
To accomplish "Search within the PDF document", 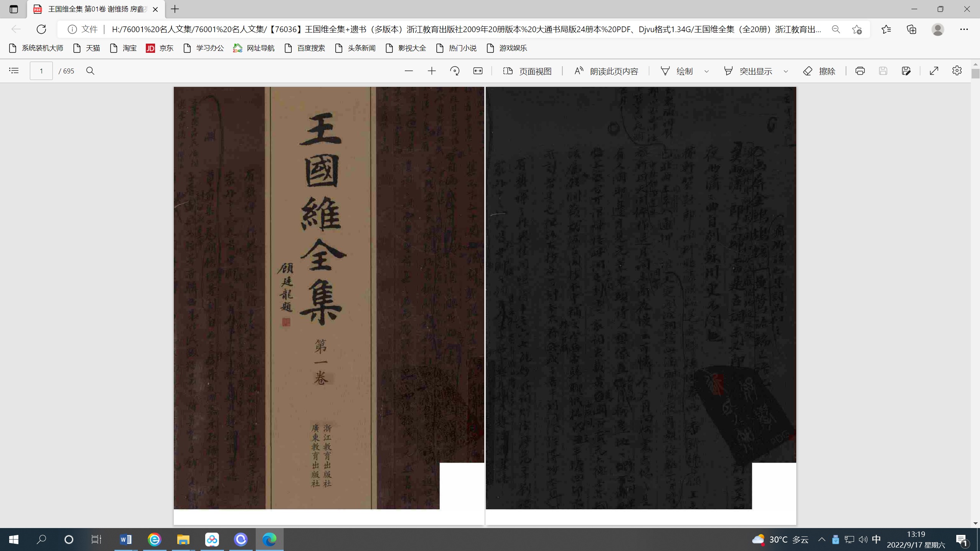I will [90, 71].
